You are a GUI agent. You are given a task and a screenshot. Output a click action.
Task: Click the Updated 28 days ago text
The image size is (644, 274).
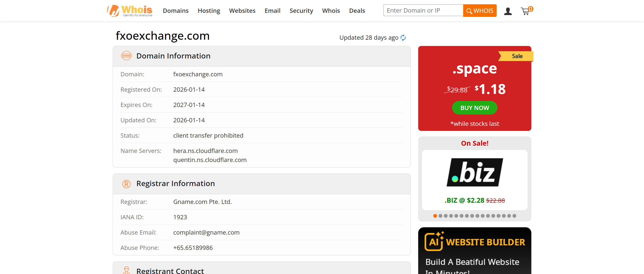369,38
